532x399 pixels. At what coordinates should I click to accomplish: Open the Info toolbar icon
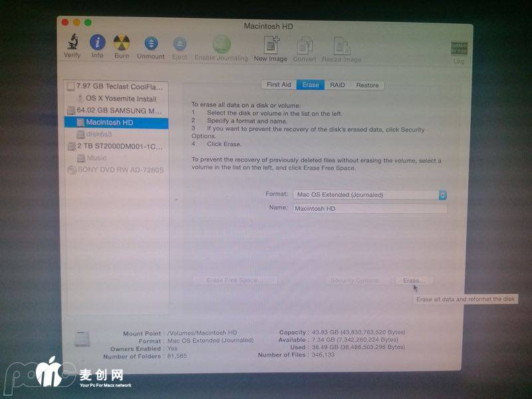(97, 43)
